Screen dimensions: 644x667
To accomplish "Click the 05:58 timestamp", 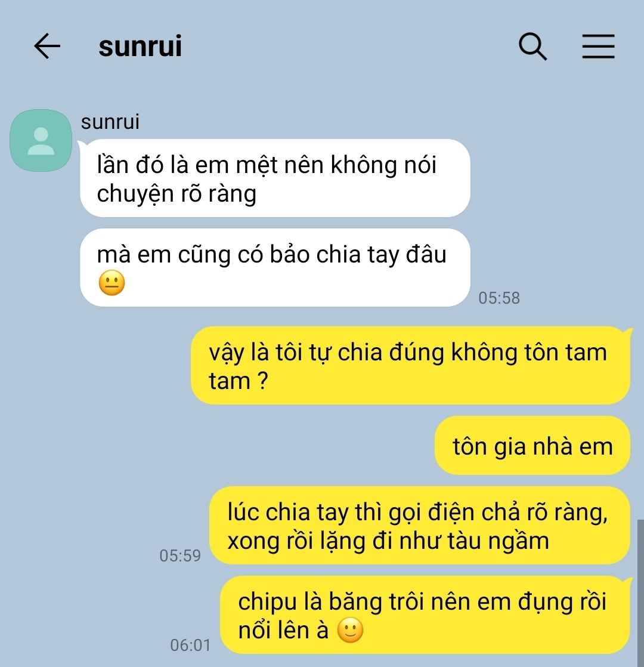I will (x=499, y=298).
